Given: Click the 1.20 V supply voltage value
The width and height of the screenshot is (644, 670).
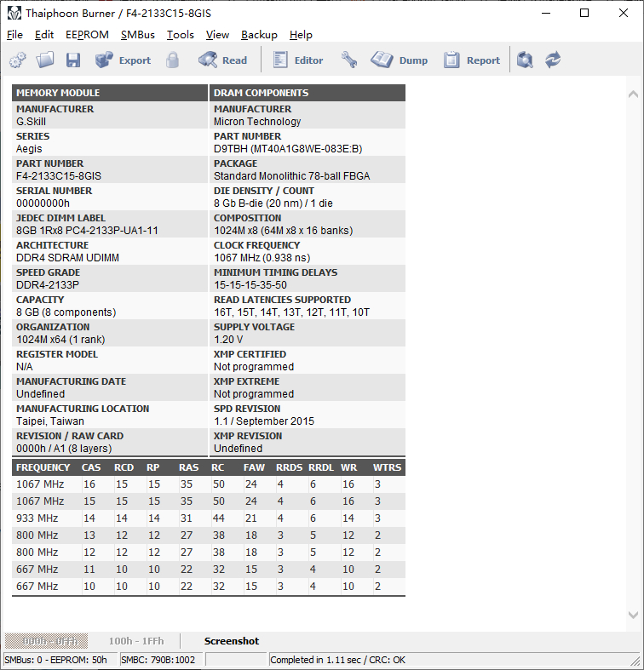Looking at the screenshot, I should 228,340.
